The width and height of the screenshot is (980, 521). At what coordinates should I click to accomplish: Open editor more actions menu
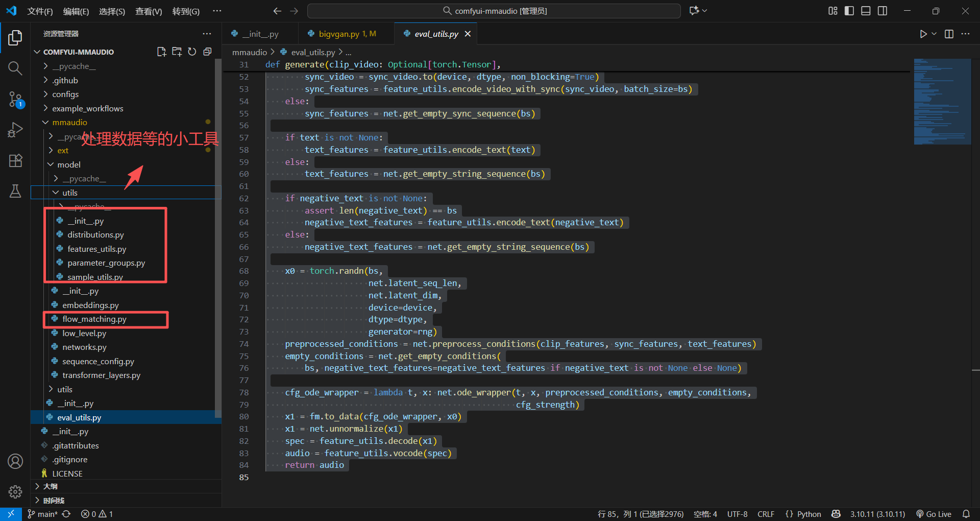coord(965,34)
